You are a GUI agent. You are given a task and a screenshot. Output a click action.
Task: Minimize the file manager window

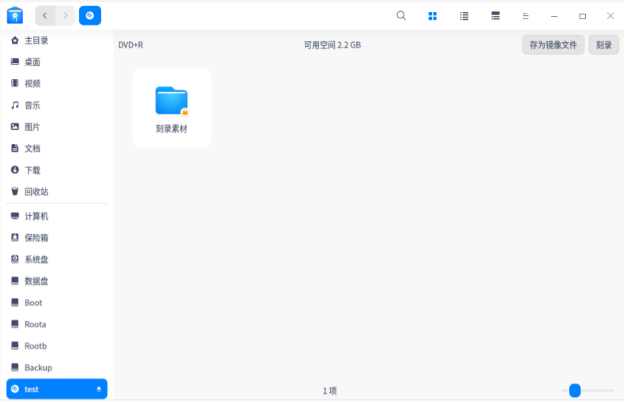[554, 16]
